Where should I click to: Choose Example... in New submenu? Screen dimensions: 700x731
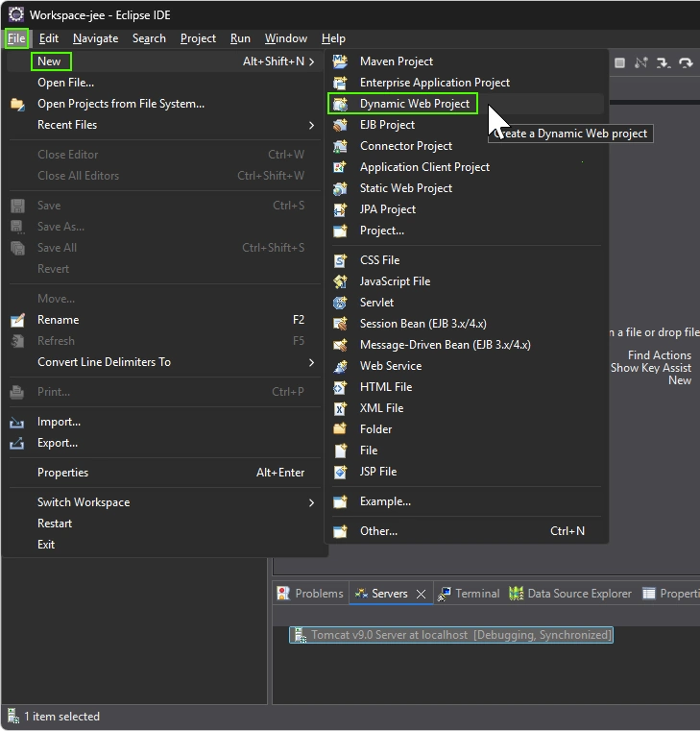pos(466,501)
